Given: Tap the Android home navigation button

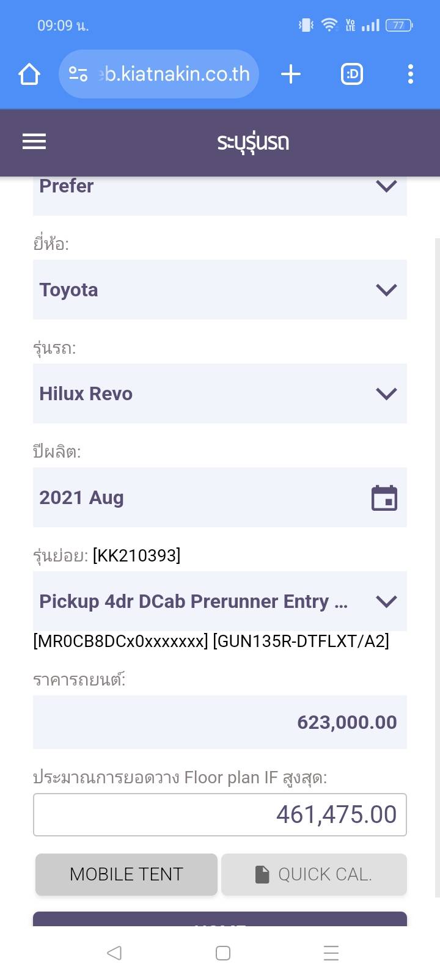Looking at the screenshot, I should pyautogui.click(x=223, y=953).
